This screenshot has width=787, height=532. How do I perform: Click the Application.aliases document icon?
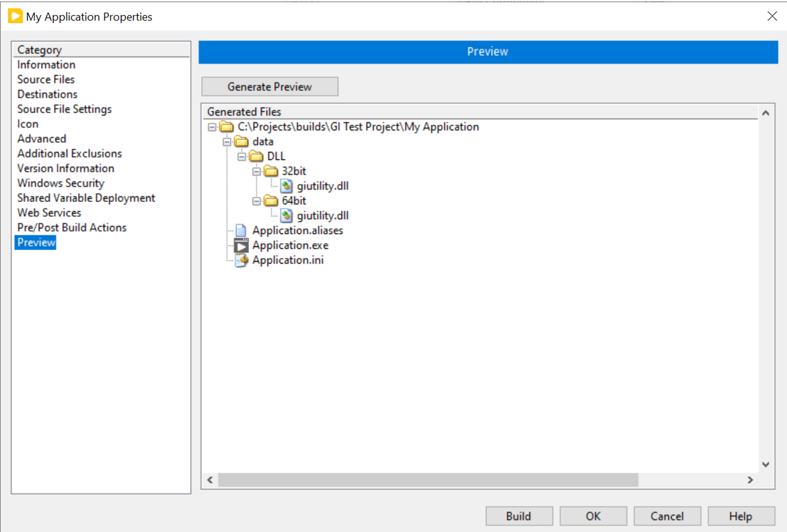click(241, 231)
